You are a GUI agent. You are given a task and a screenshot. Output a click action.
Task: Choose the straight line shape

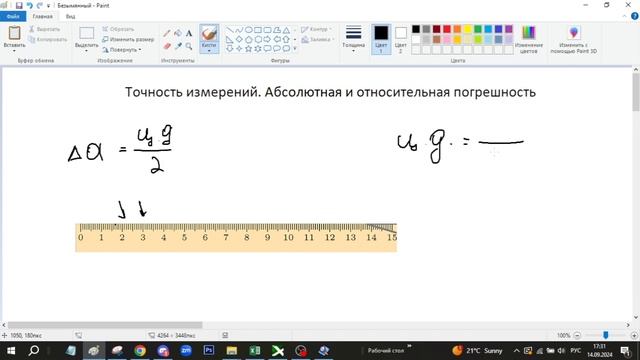230,30
